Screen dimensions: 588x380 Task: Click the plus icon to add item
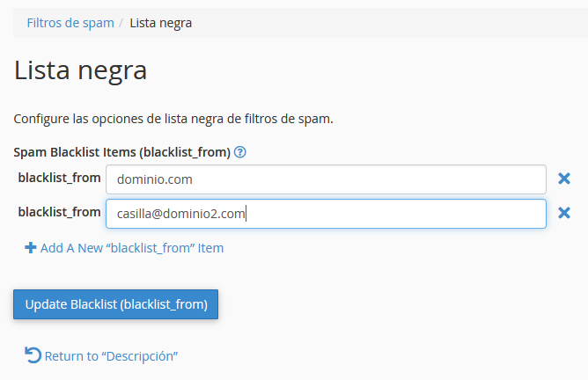pos(31,248)
